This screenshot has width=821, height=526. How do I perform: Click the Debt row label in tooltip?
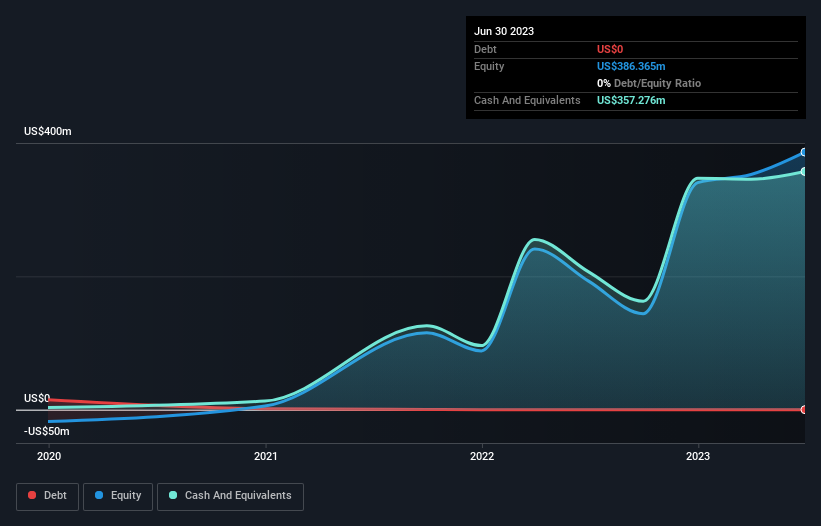485,49
